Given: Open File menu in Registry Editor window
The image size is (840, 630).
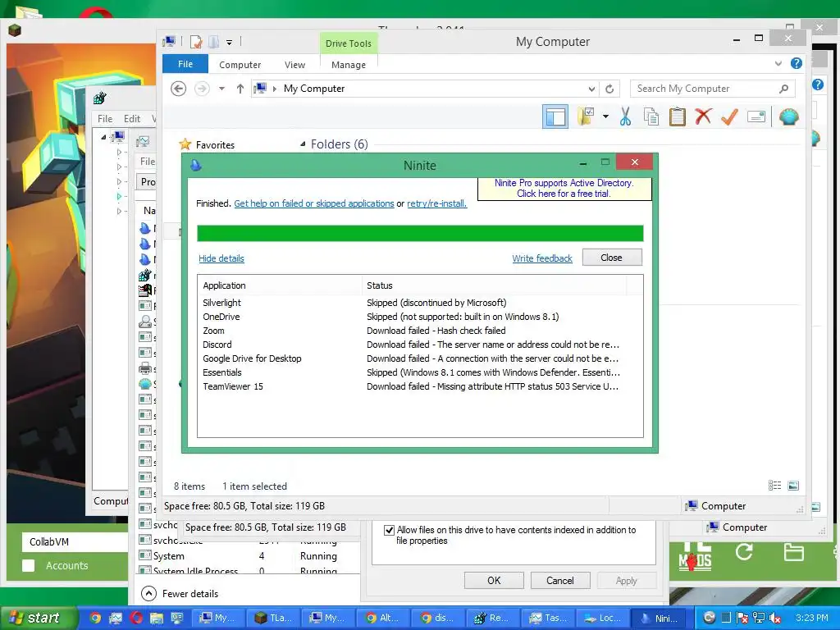Looking at the screenshot, I should point(105,118).
